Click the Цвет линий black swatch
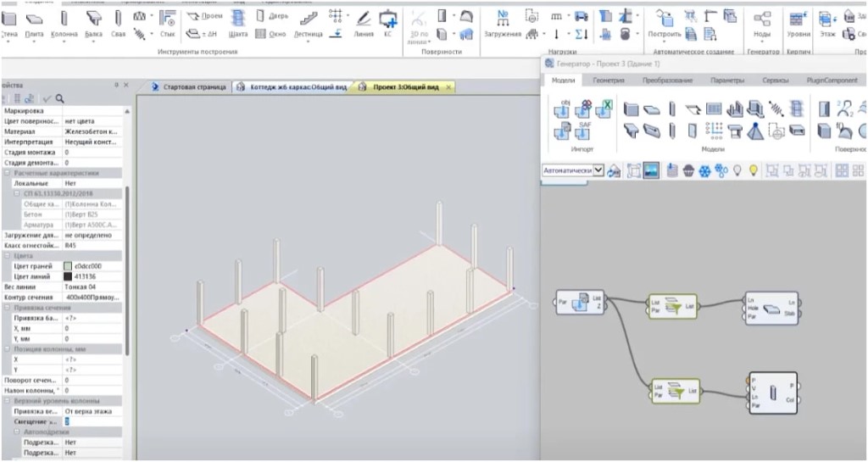 (68, 276)
